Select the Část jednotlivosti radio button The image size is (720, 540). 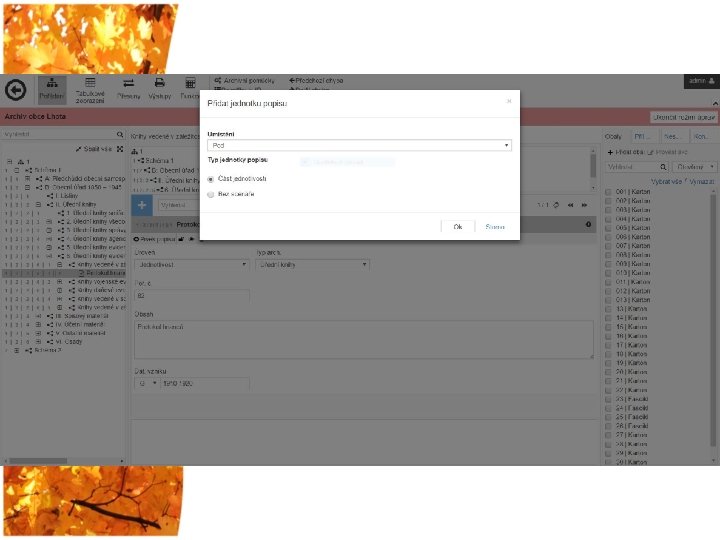coord(211,179)
